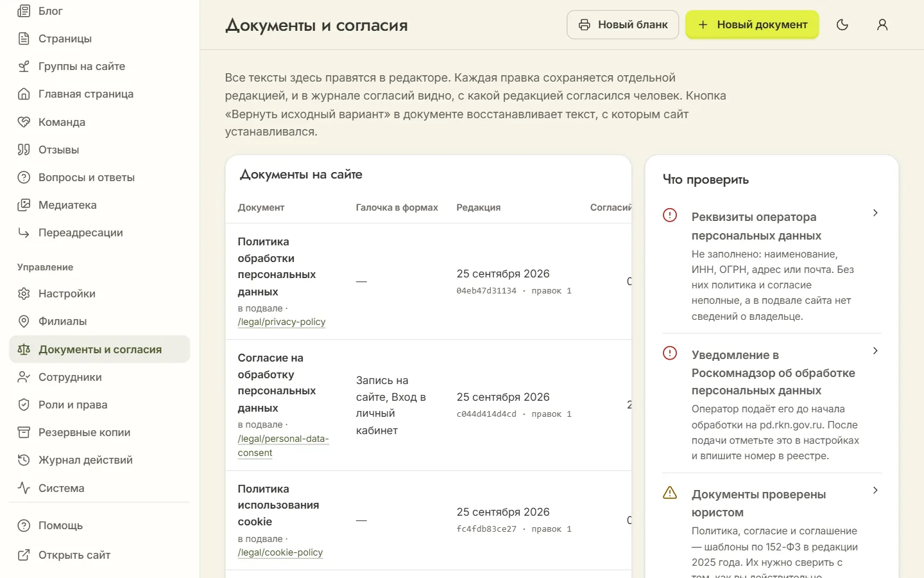The height and width of the screenshot is (578, 924).
Task: Select the Сотрудники user icon
Action: click(24, 377)
